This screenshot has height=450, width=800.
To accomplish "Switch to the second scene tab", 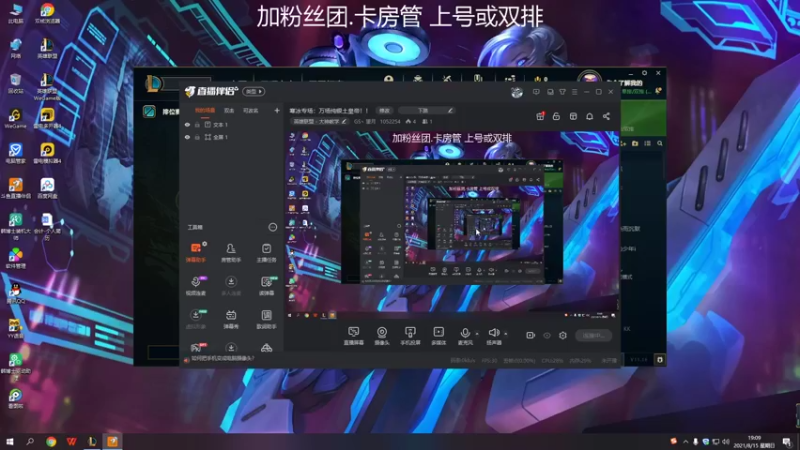I will click(x=229, y=111).
